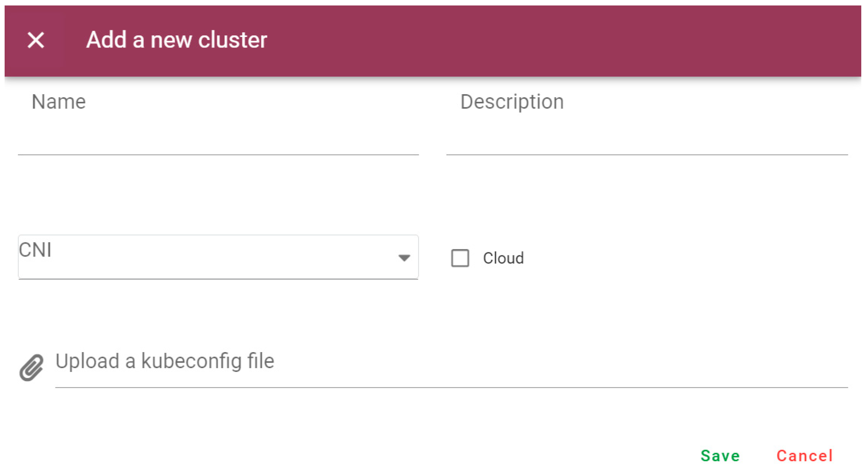The height and width of the screenshot is (472, 868).
Task: Close the Add a new cluster dialog
Action: [x=36, y=40]
